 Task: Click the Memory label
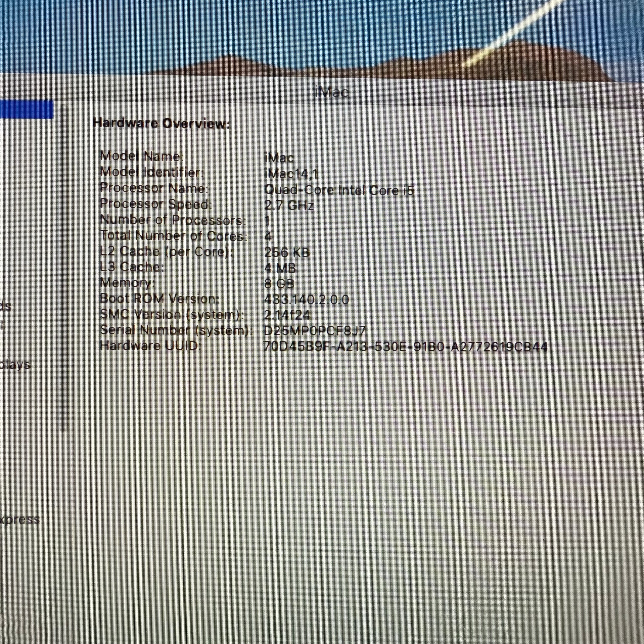click(127, 283)
